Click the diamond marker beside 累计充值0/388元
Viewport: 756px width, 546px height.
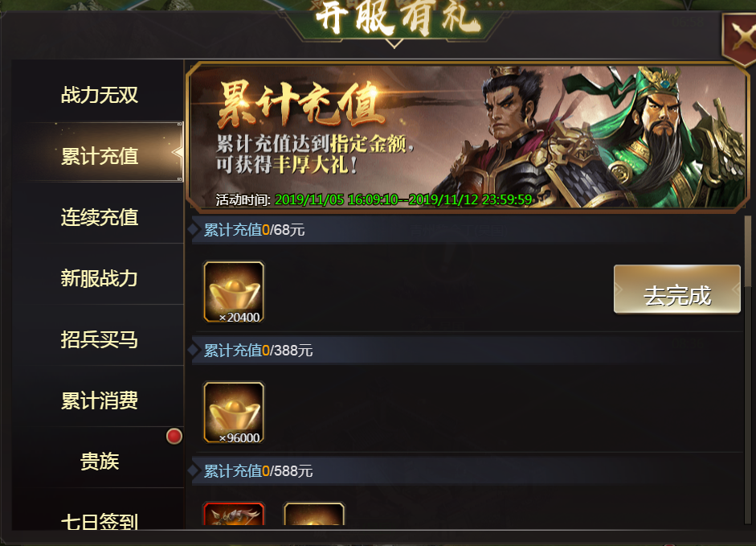(x=194, y=351)
